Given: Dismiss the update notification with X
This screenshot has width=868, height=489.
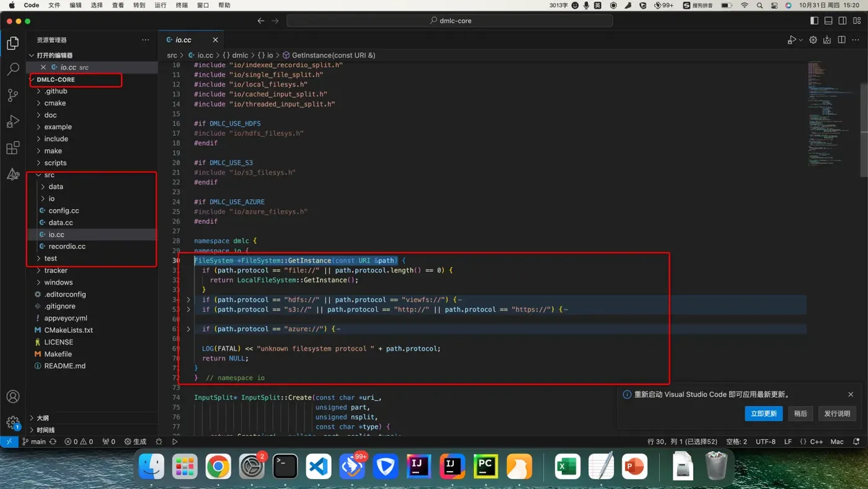Looking at the screenshot, I should tap(851, 395).
